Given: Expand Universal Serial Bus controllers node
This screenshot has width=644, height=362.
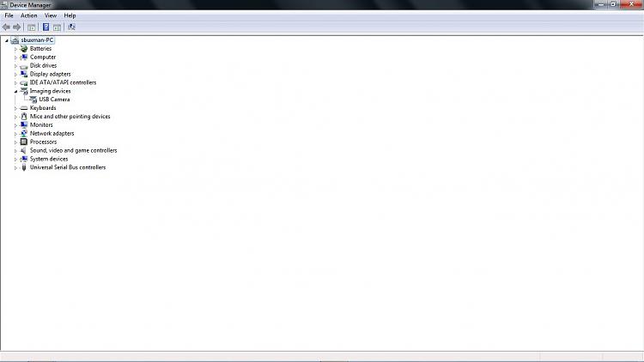Looking at the screenshot, I should pyautogui.click(x=15, y=167).
